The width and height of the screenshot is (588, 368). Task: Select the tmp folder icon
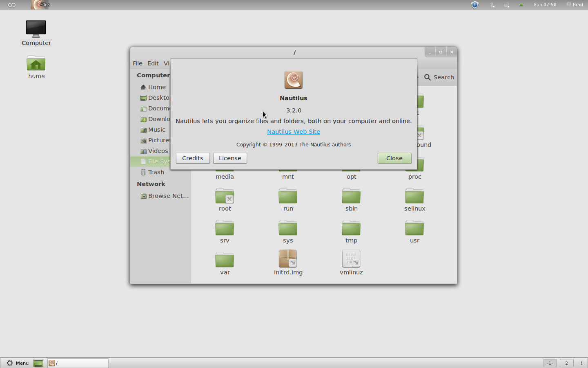click(351, 228)
